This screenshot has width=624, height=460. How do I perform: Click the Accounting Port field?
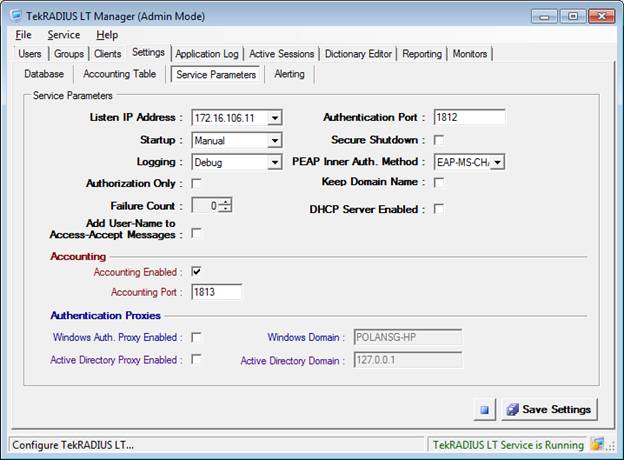pyautogui.click(x=216, y=292)
